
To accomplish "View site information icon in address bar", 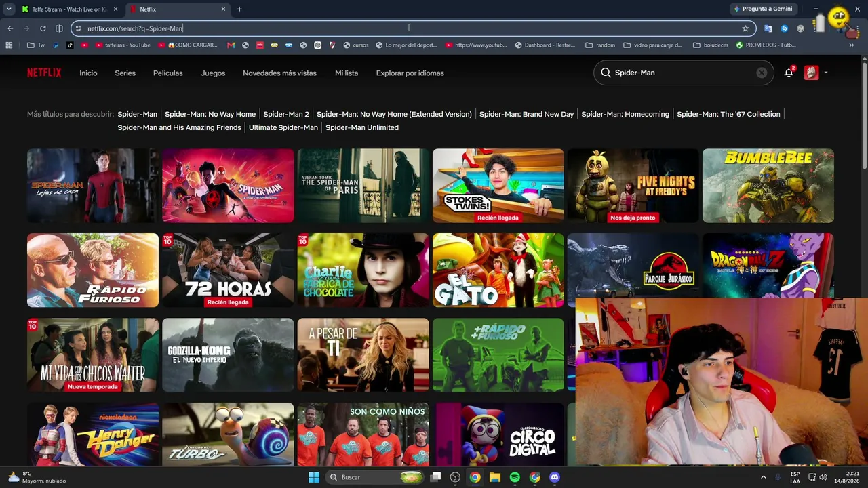I will tap(79, 28).
